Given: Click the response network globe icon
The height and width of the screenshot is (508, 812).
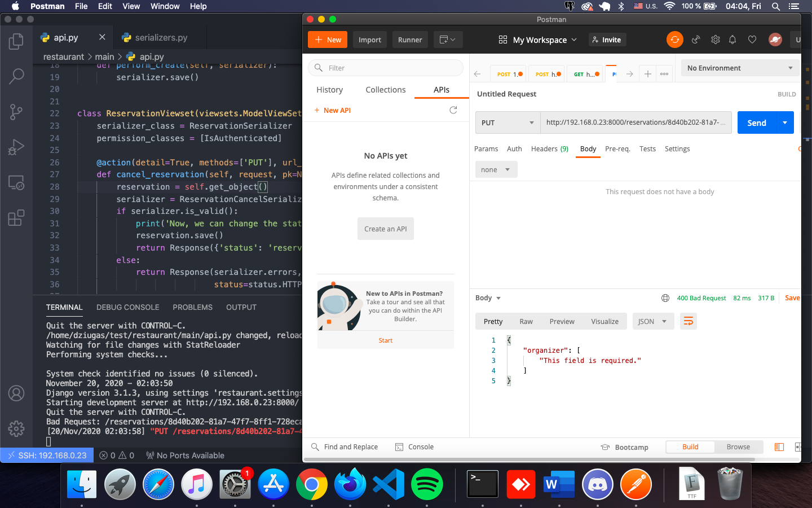Looking at the screenshot, I should coord(665,298).
